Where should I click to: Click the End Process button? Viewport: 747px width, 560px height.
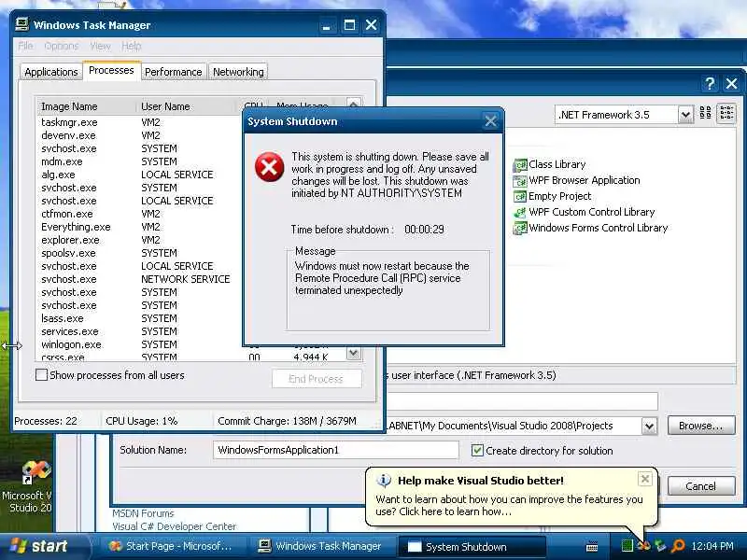click(317, 379)
